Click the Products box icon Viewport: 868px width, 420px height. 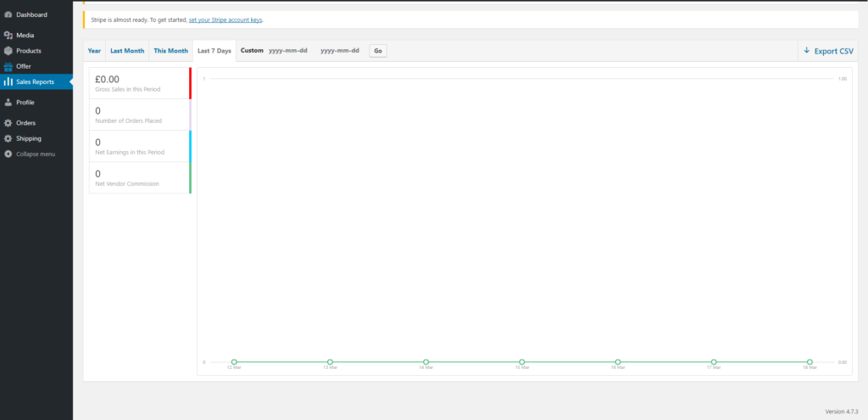(x=8, y=51)
